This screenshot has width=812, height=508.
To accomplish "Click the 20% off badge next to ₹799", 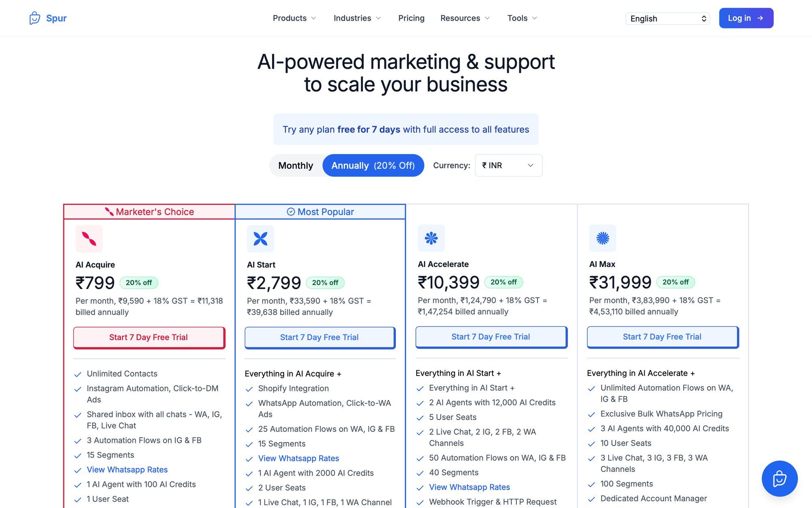I will click(139, 282).
